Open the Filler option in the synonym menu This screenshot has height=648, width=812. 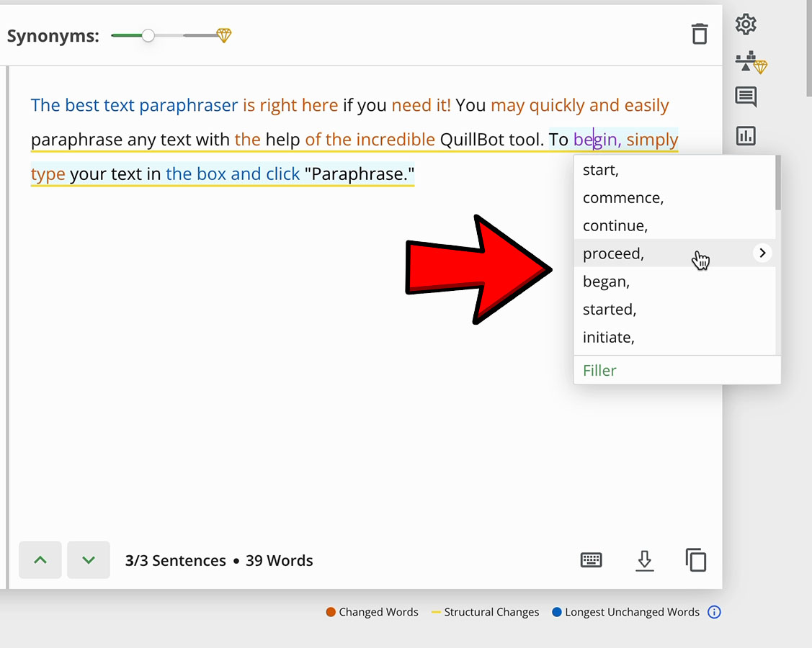point(599,369)
